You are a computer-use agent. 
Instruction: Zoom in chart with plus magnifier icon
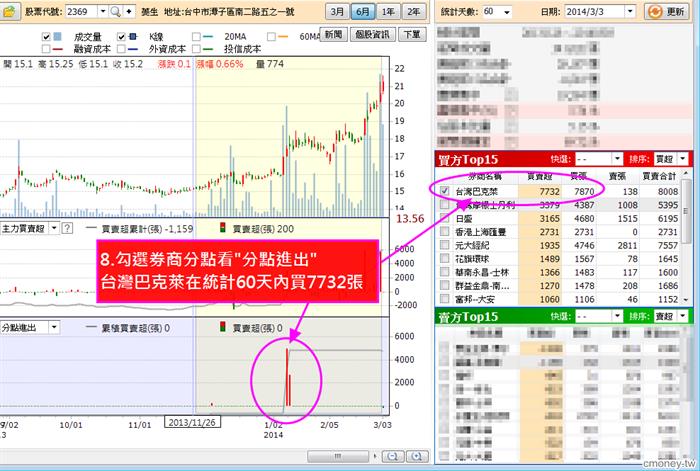pyautogui.click(x=417, y=456)
